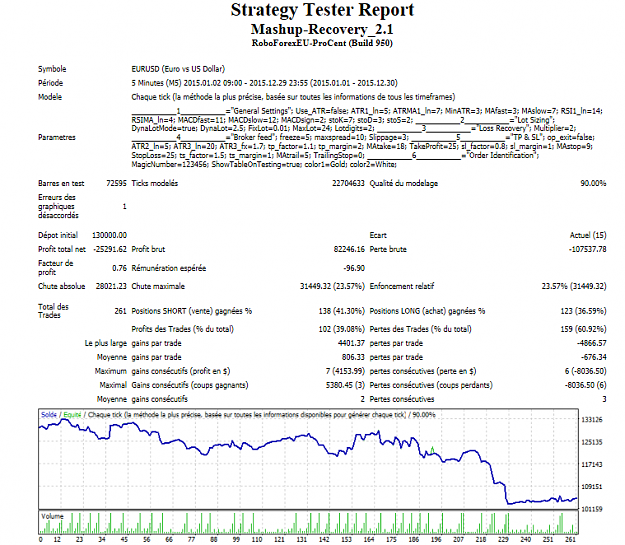Click the 'Strategy Tester Report' heading
Screen dimensions: 625x545
(322, 10)
